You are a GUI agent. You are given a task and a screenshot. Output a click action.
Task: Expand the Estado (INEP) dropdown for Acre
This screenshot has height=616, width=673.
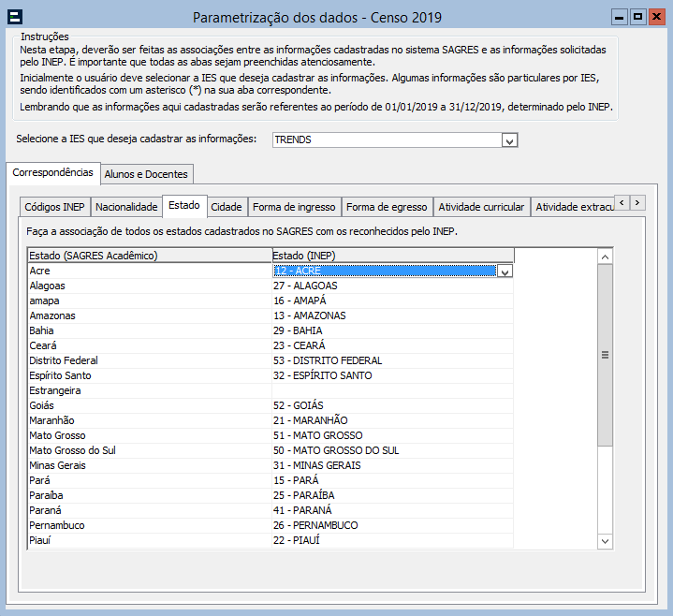click(x=505, y=271)
